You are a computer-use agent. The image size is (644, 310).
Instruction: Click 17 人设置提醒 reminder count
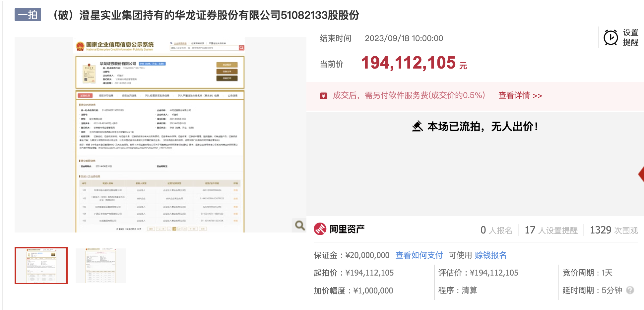click(x=551, y=230)
